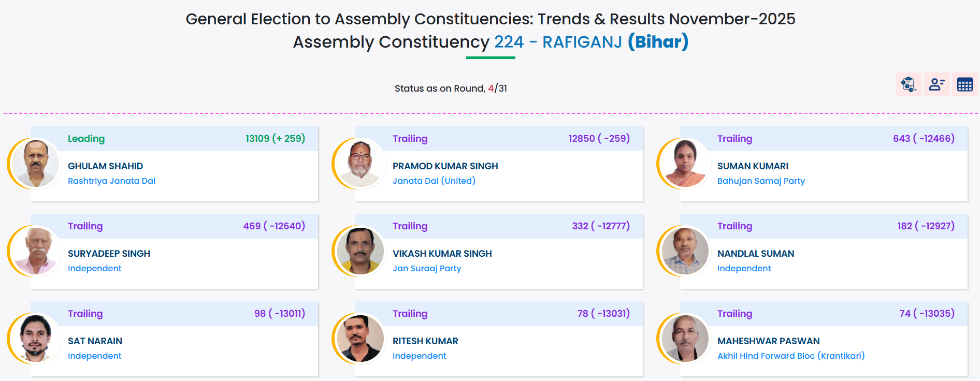Select Ritesh Kumar's photo
Viewport: 980px width, 381px height.
tap(359, 339)
